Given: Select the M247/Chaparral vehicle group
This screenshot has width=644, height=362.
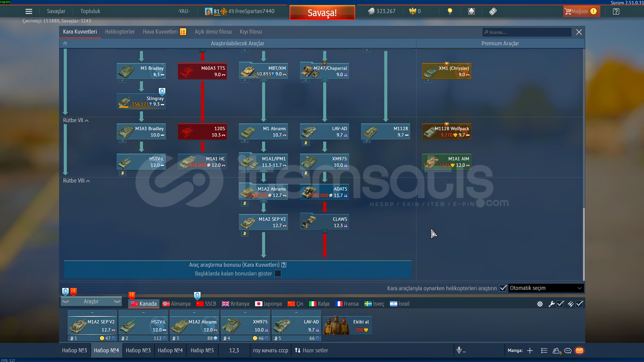Looking at the screenshot, I should (x=325, y=71).
